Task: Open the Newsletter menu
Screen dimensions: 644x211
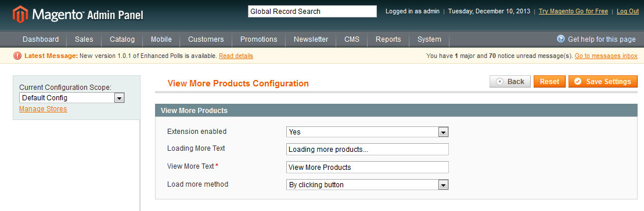Action: tap(311, 39)
